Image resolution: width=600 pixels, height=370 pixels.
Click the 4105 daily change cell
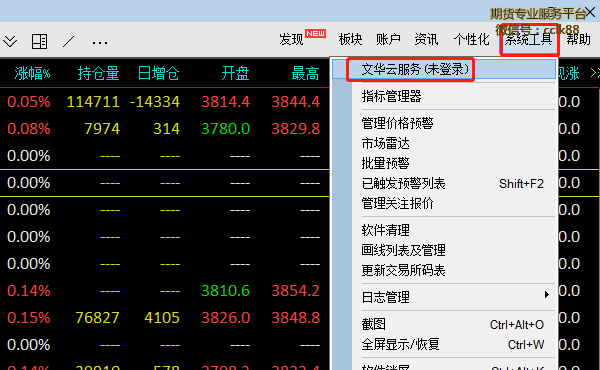162,318
